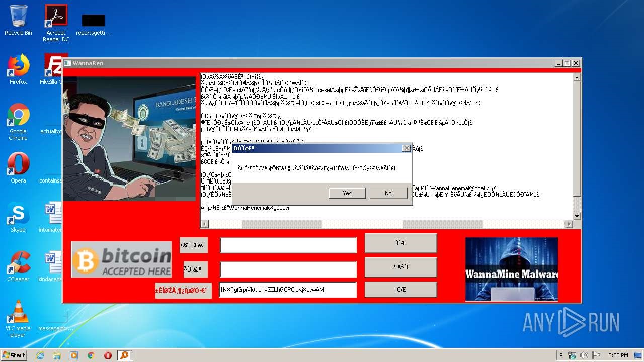
Task: Click vertical scrollbar up arrow
Action: [577, 78]
